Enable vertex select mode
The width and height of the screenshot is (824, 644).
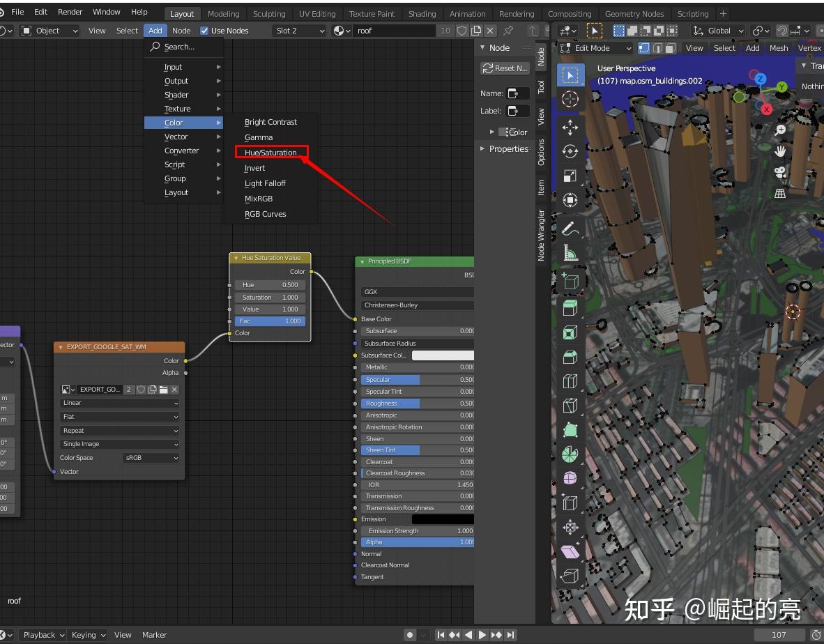click(x=643, y=48)
